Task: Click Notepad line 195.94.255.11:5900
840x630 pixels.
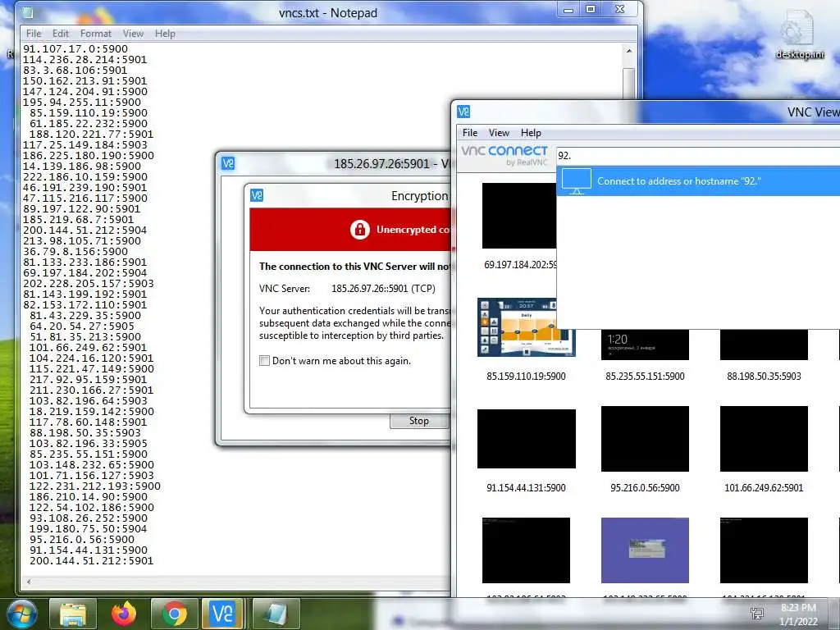Action: point(82,103)
